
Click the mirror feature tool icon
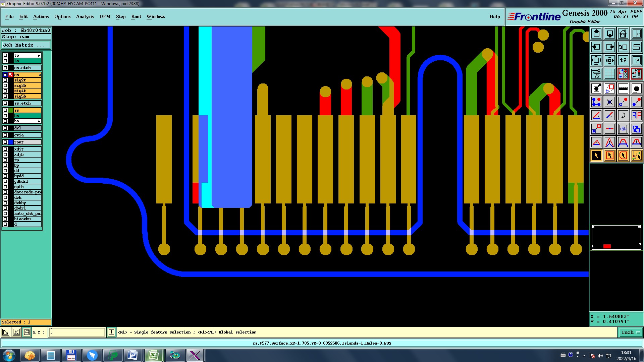coord(636,115)
